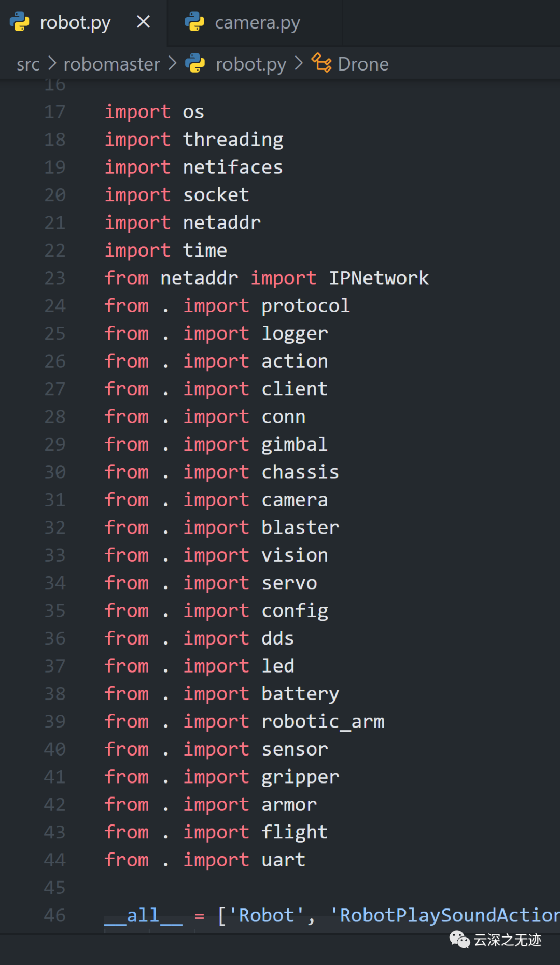Place cursor on the threading import
This screenshot has height=965, width=560.
coord(233,139)
